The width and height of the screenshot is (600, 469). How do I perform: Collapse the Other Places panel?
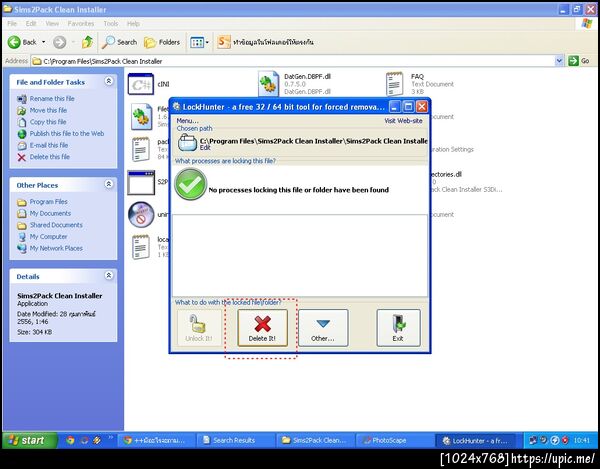point(109,184)
